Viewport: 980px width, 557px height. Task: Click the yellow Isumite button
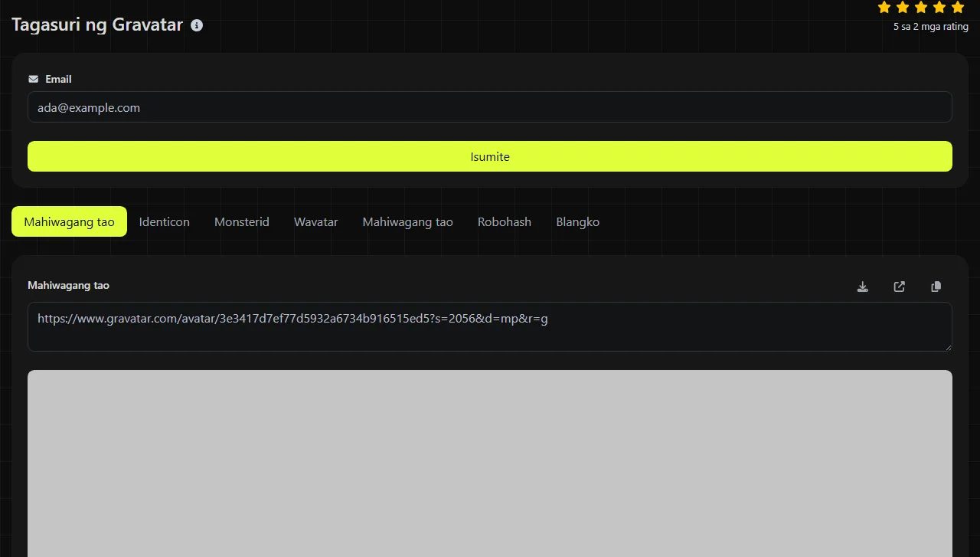click(490, 156)
